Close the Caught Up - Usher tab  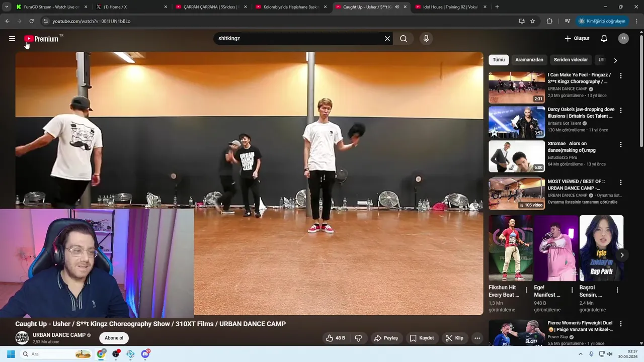click(x=405, y=7)
